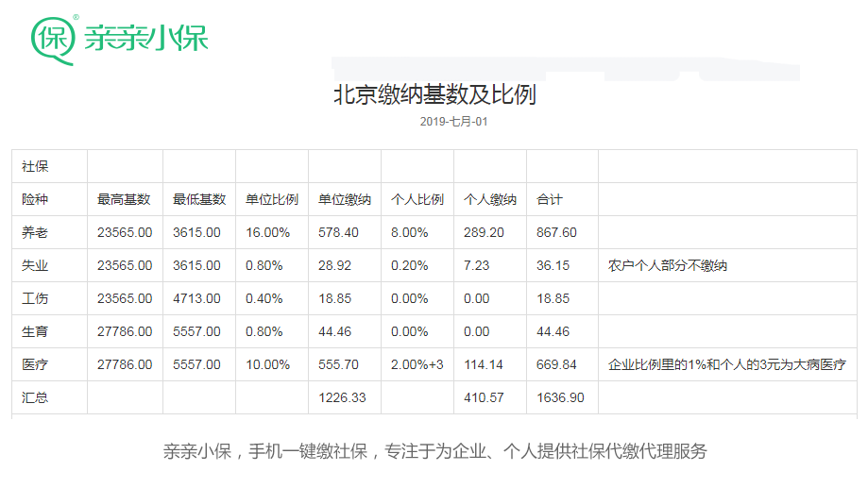Click the 失业 row label
The image size is (868, 488).
point(35,265)
